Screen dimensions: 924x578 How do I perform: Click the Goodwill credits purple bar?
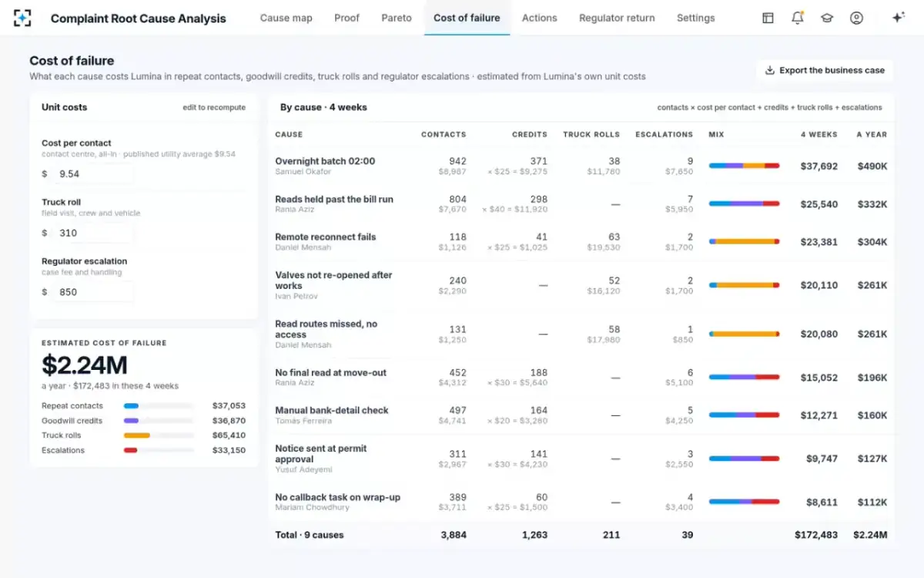pos(131,421)
